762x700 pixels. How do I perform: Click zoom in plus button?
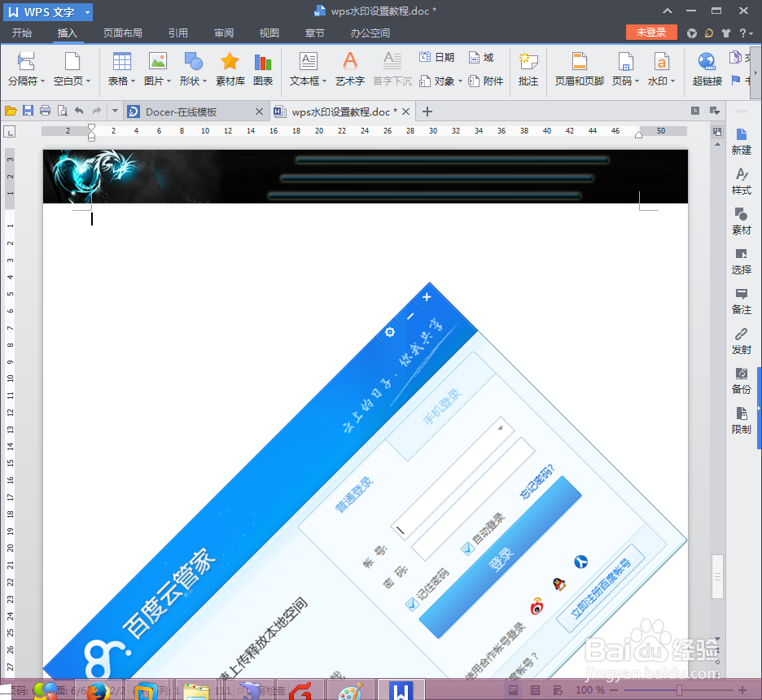[x=742, y=689]
